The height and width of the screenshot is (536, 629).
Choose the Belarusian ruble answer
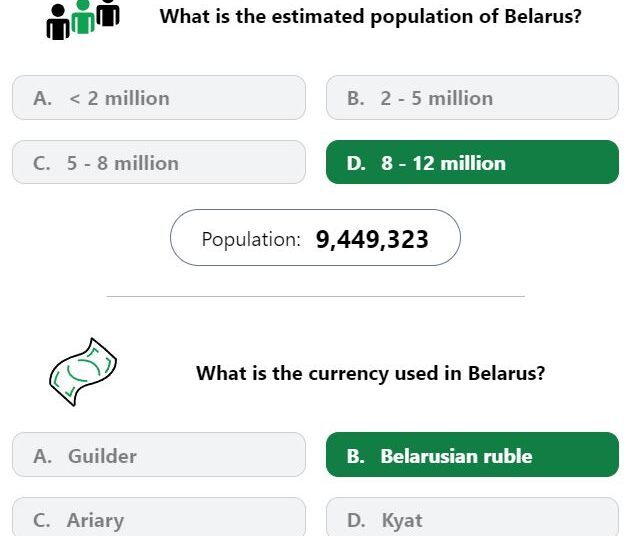(x=473, y=455)
